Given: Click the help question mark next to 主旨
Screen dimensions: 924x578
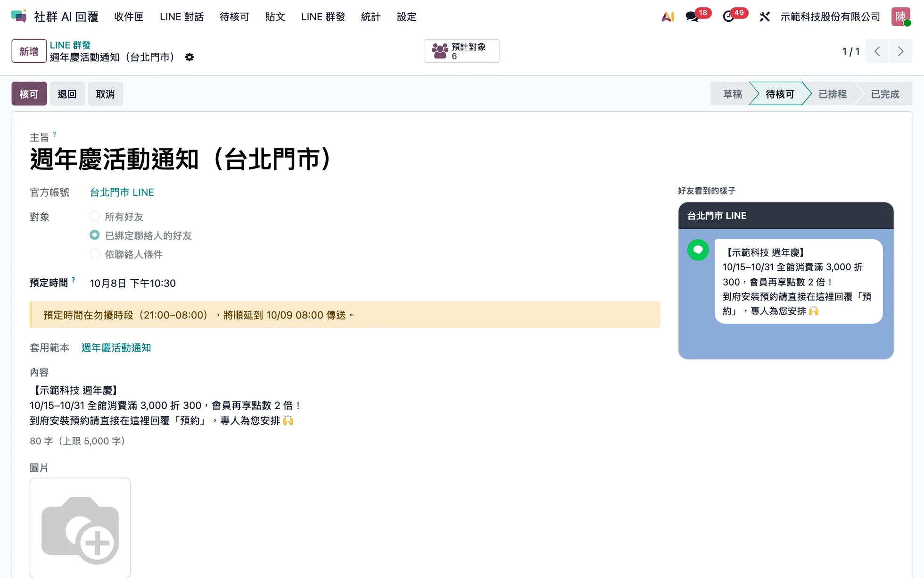Looking at the screenshot, I should [55, 134].
